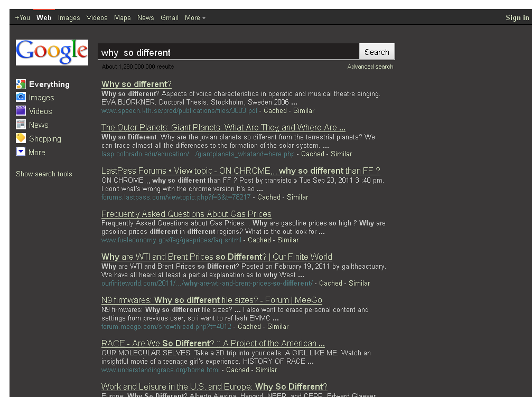Click Sign in at top right
This screenshot has width=532, height=397.
tap(517, 17)
